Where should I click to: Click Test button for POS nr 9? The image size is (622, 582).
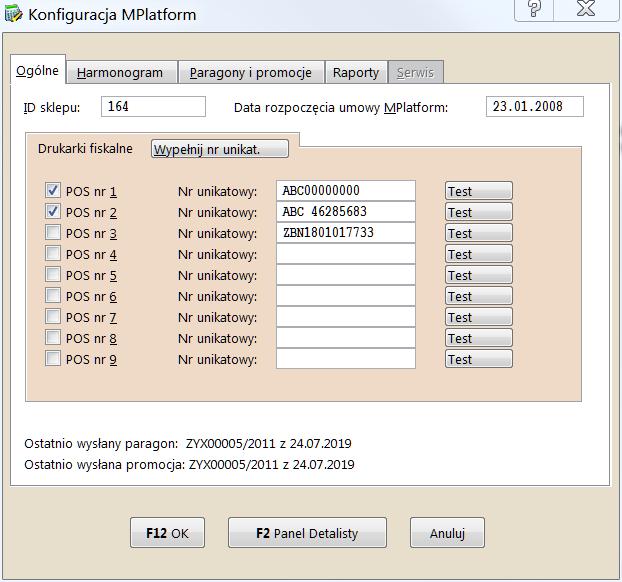tap(479, 359)
